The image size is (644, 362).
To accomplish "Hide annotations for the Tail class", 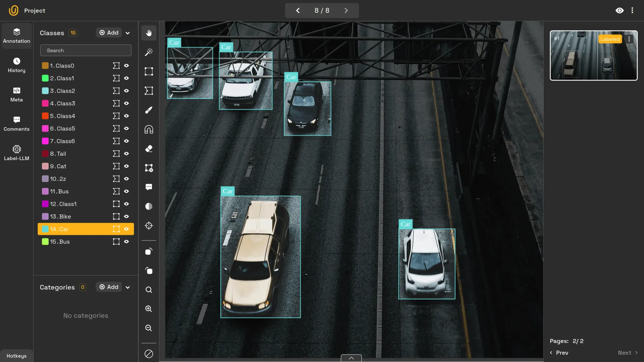I will 126,153.
